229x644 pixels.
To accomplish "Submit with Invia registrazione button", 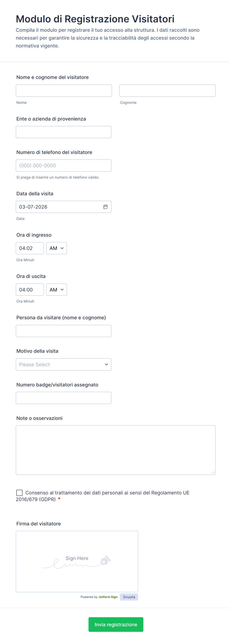I will [x=116, y=624].
